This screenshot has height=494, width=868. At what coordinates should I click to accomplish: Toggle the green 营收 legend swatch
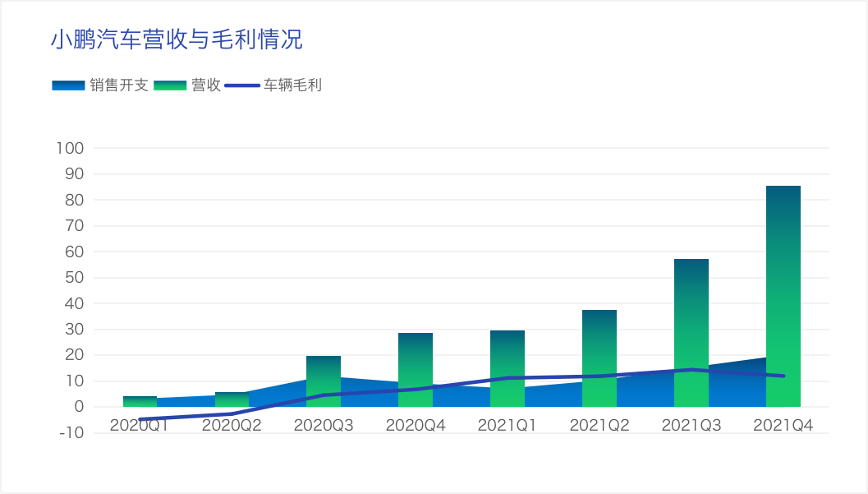170,85
